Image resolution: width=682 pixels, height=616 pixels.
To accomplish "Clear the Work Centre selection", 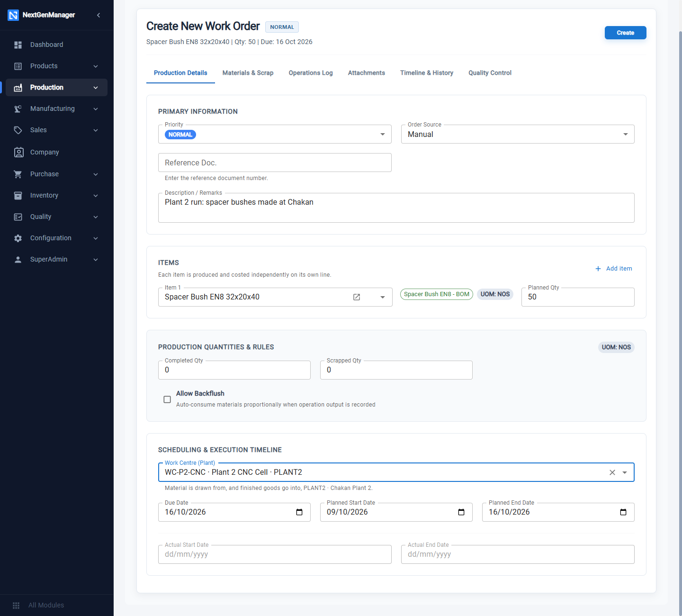I will click(x=612, y=472).
